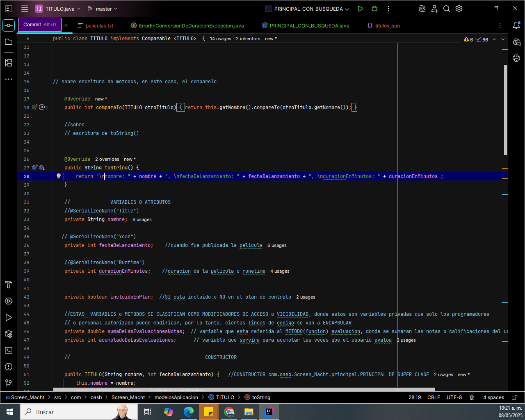Open the Services tool window

tap(9, 301)
